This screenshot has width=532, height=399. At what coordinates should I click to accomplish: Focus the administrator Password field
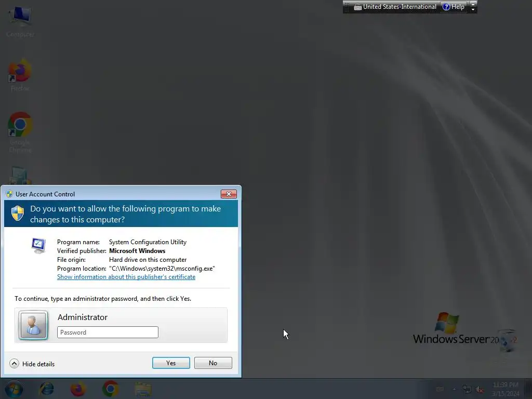click(x=108, y=332)
